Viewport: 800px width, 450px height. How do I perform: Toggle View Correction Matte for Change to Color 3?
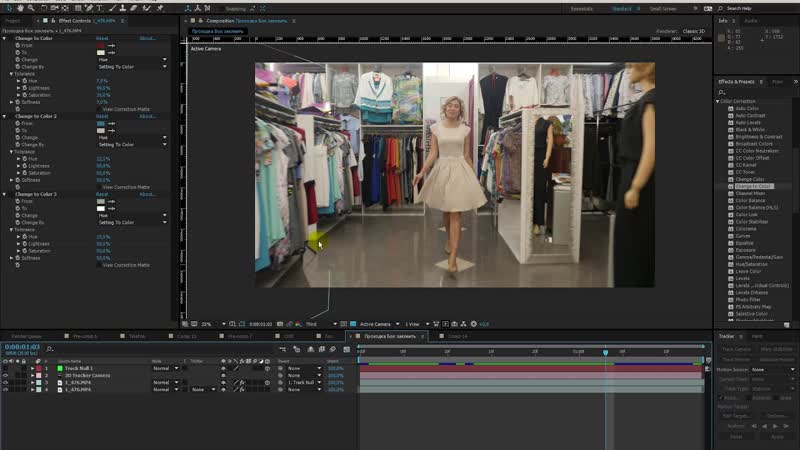99,265
